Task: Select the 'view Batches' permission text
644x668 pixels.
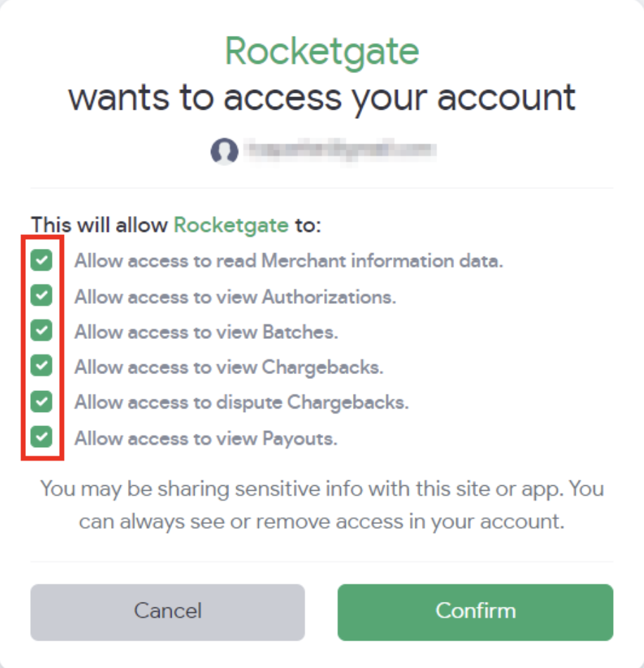Action: [x=206, y=332]
